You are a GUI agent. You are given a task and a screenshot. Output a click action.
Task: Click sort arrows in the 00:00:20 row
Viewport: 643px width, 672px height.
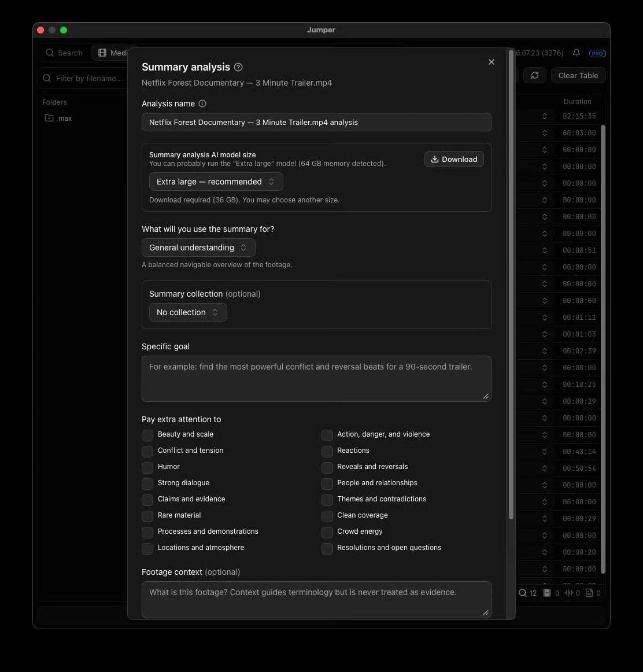pyautogui.click(x=545, y=552)
